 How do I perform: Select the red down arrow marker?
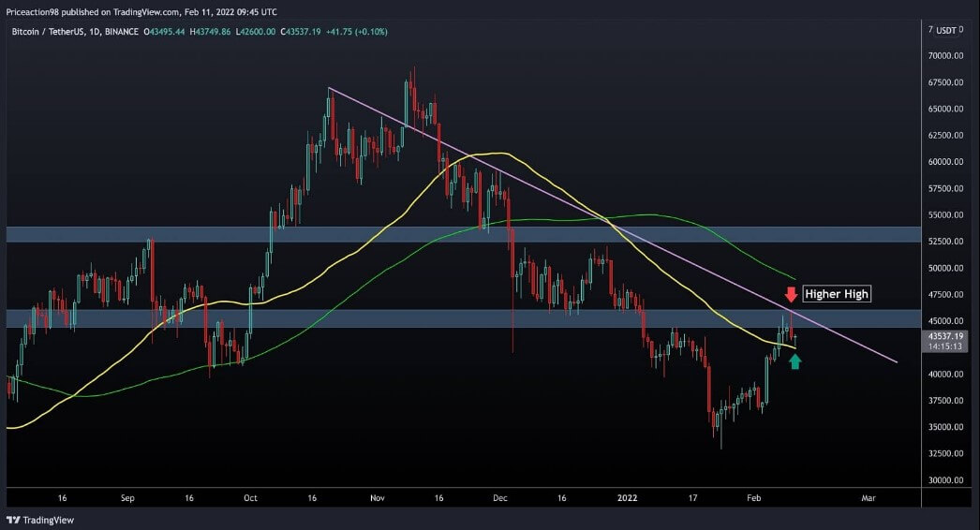[791, 294]
